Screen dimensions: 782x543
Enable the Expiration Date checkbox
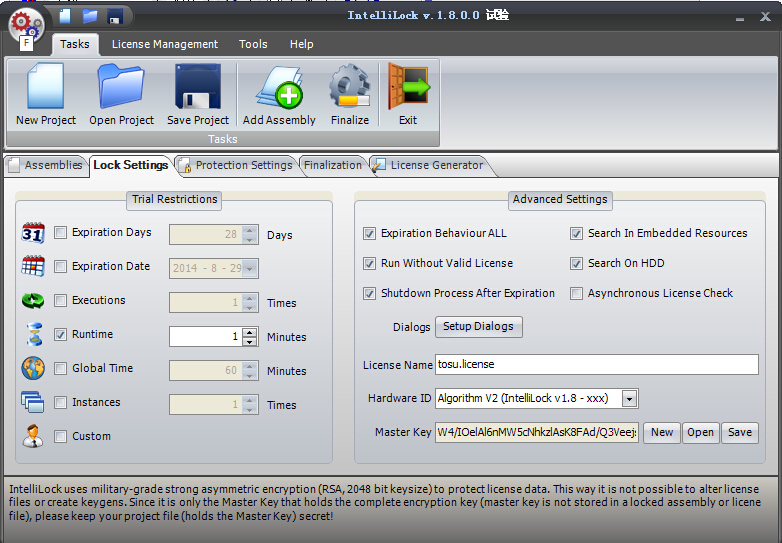click(x=60, y=266)
